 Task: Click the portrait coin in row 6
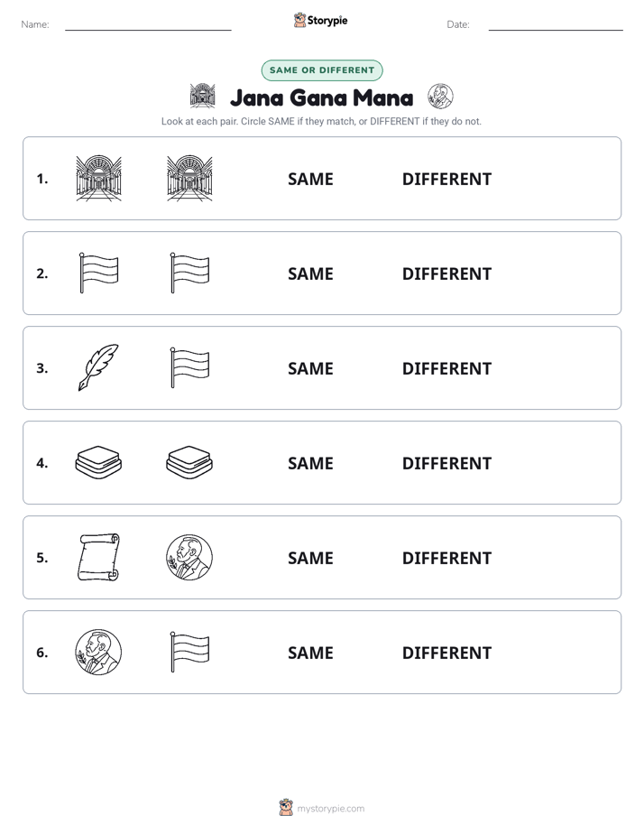99,652
